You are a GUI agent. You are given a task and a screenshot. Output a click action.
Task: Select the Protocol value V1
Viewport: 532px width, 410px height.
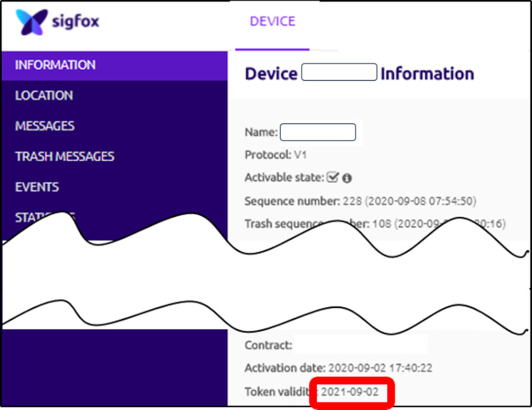click(300, 155)
